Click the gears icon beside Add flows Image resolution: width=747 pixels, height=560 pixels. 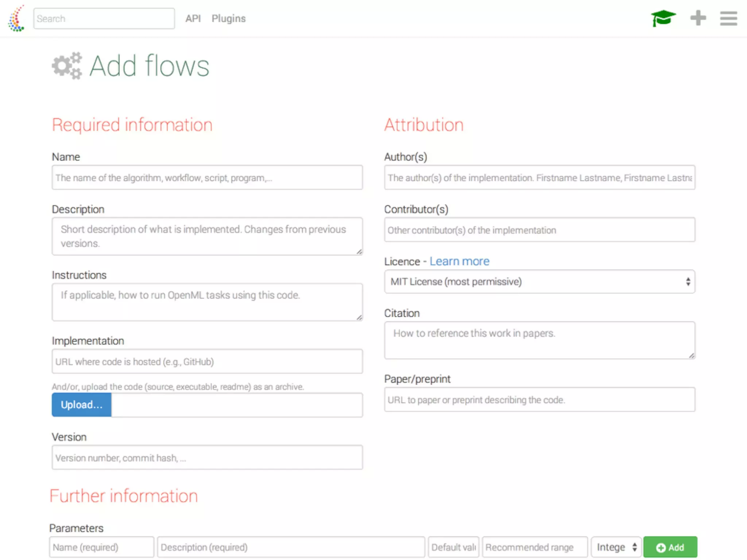pyautogui.click(x=67, y=66)
